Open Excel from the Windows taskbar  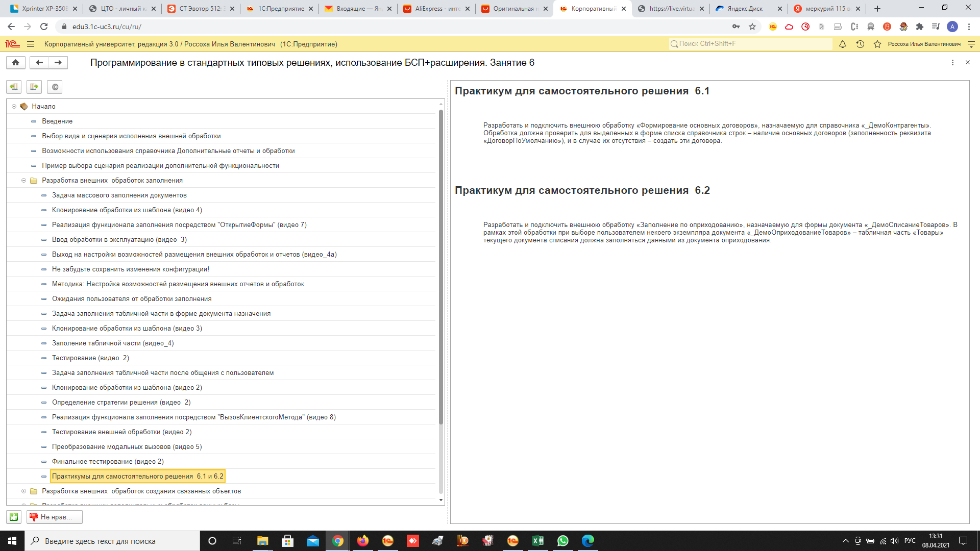[538, 541]
